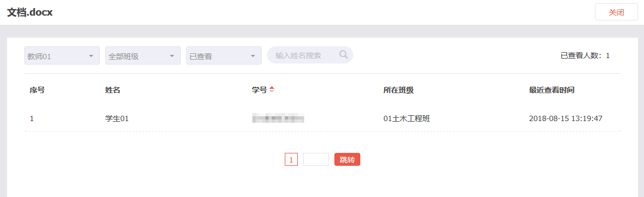Open the 全部班级 class dropdown
The width and height of the screenshot is (644, 197).
[143, 55]
